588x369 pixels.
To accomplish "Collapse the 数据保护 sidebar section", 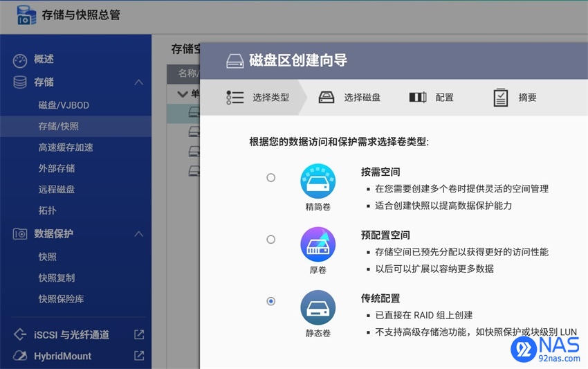I will [x=139, y=234].
